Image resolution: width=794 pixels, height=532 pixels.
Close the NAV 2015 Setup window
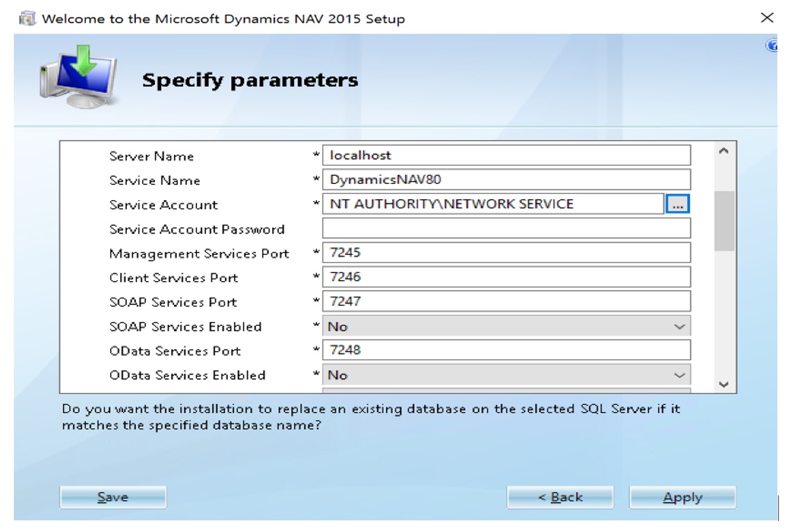[x=767, y=18]
